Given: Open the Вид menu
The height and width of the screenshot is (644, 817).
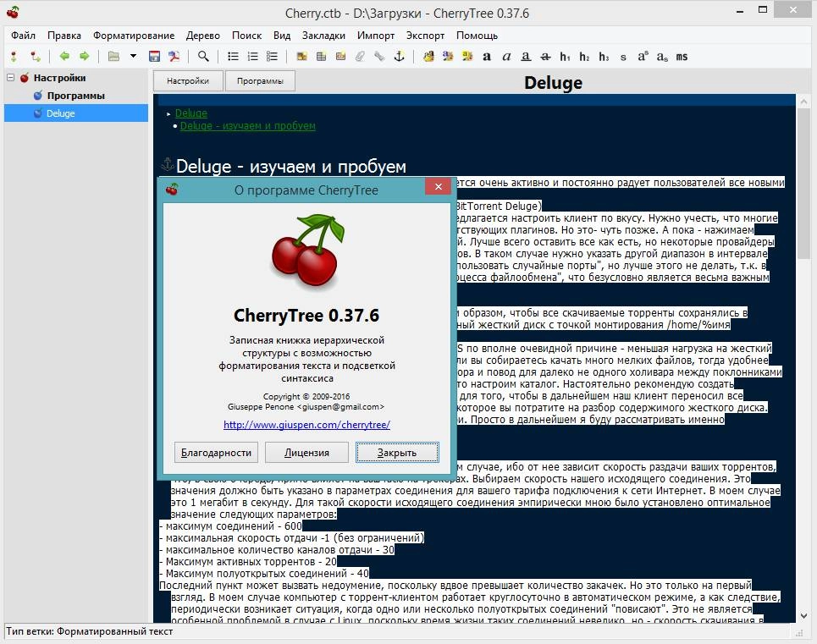Looking at the screenshot, I should pos(282,35).
